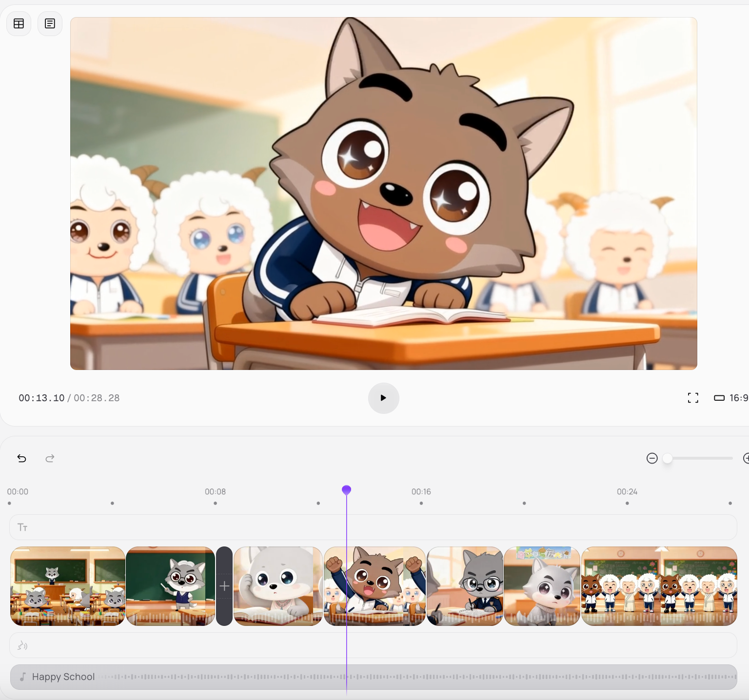
Task: Open the 16:9 aspect ratio selector
Action: pyautogui.click(x=731, y=398)
